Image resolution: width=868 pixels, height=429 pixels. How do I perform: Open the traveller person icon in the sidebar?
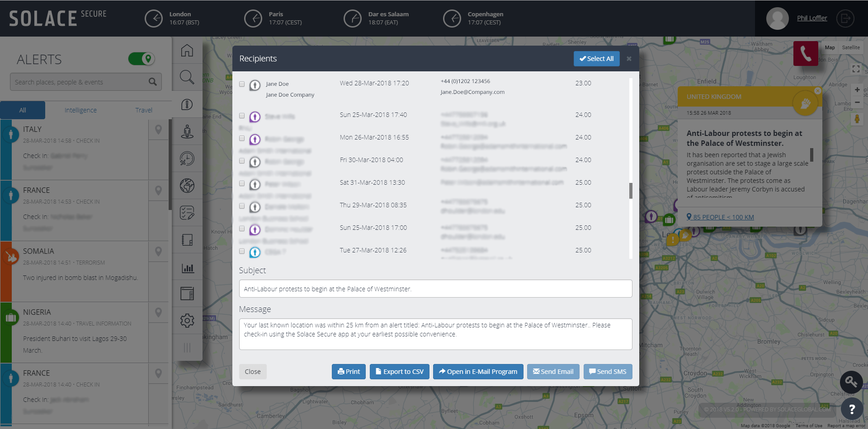click(x=187, y=131)
